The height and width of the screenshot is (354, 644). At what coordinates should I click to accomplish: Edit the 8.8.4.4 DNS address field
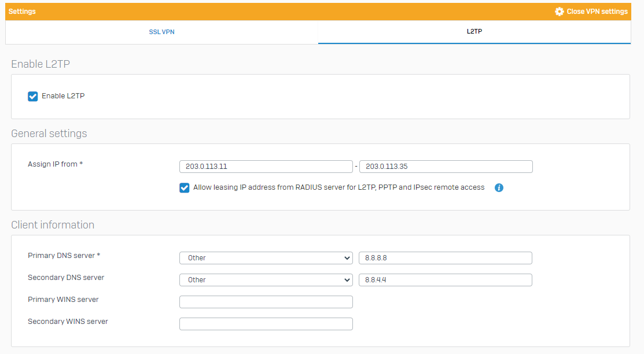(446, 279)
